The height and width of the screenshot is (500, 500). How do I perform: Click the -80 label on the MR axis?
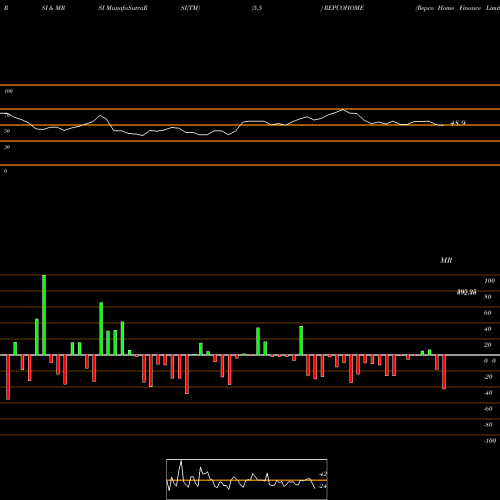[488, 425]
